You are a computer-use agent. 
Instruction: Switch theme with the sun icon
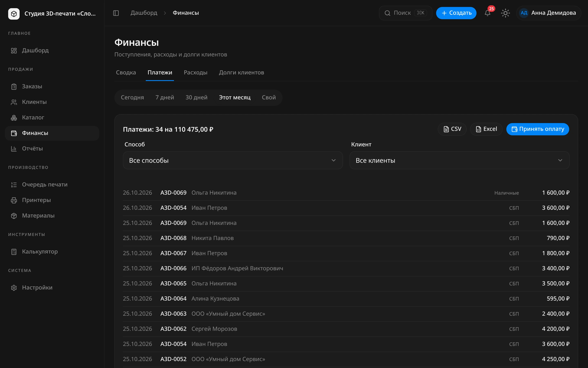click(505, 13)
